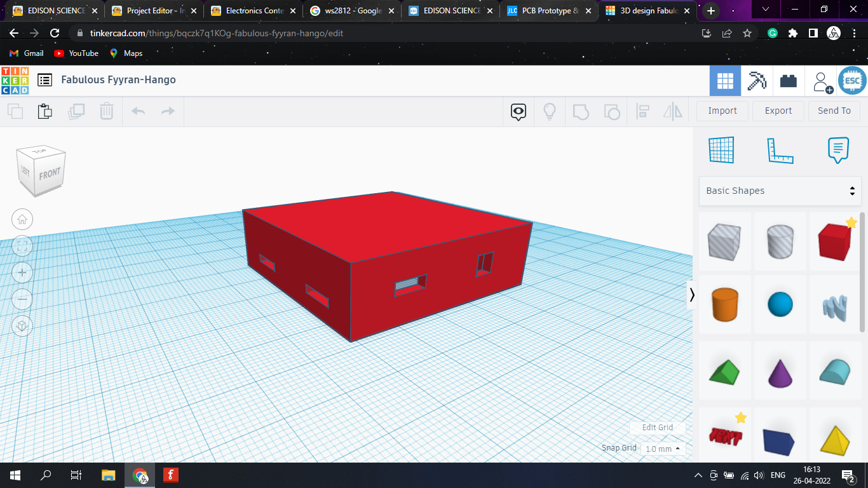Zoom out with the minus icon
Image resolution: width=868 pixels, height=488 pixels.
[22, 299]
